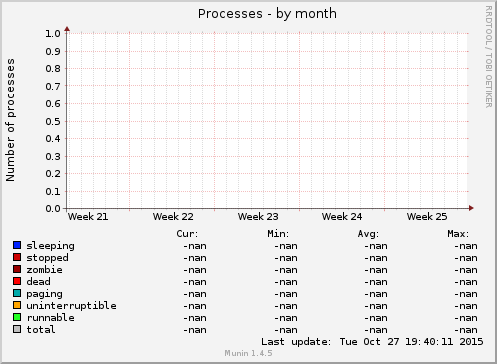Click the 'Cur:' column header
The image size is (497, 364).
[x=187, y=234]
